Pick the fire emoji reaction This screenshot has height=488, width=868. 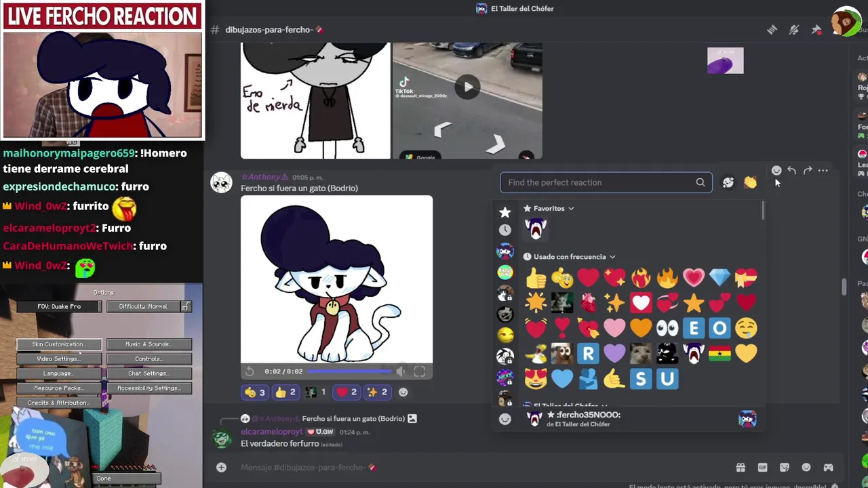667,277
